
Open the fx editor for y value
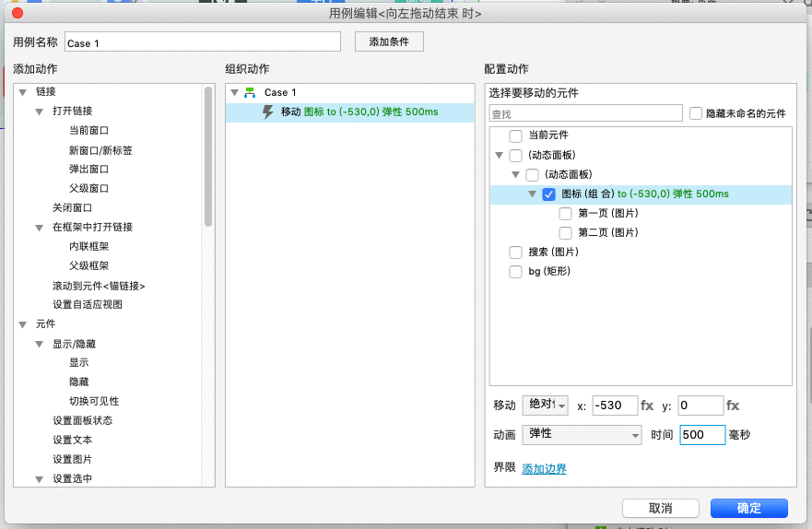tap(733, 406)
